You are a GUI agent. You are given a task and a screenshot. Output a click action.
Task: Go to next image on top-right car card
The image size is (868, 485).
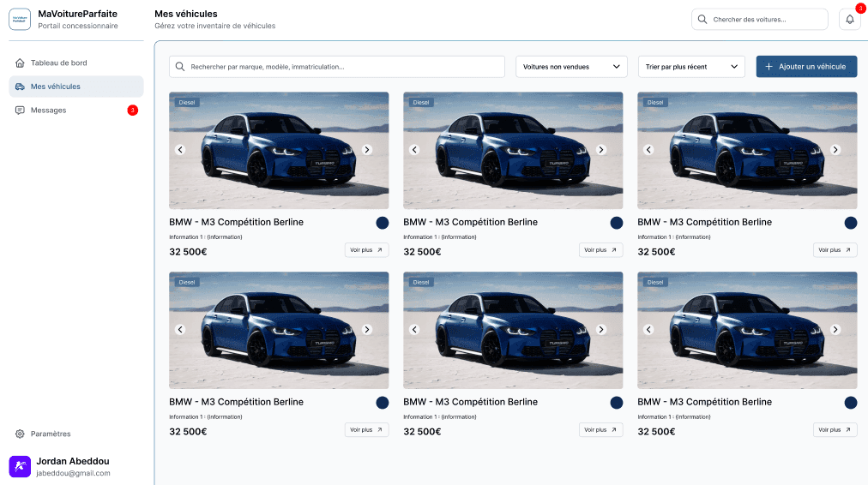coord(835,150)
